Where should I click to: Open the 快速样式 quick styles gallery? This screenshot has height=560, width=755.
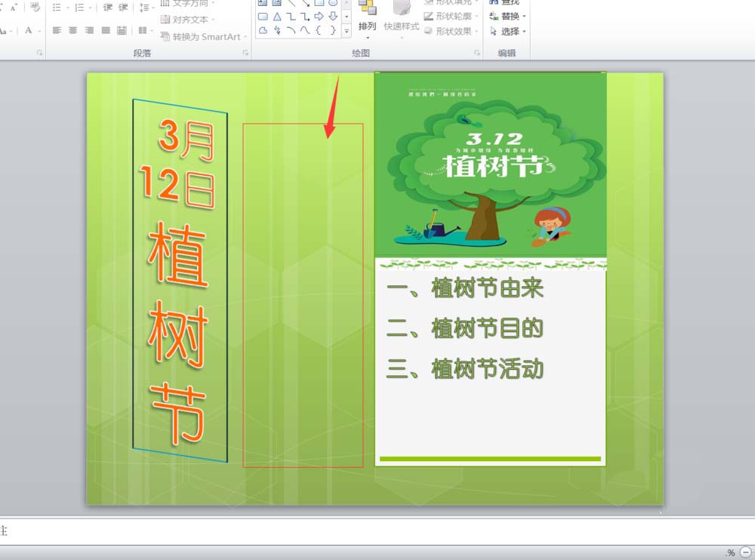pos(401,20)
